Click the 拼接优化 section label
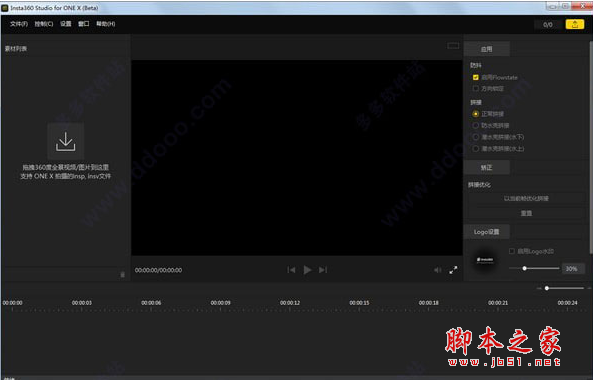Screen dimensions: 593x380 [x=480, y=185]
